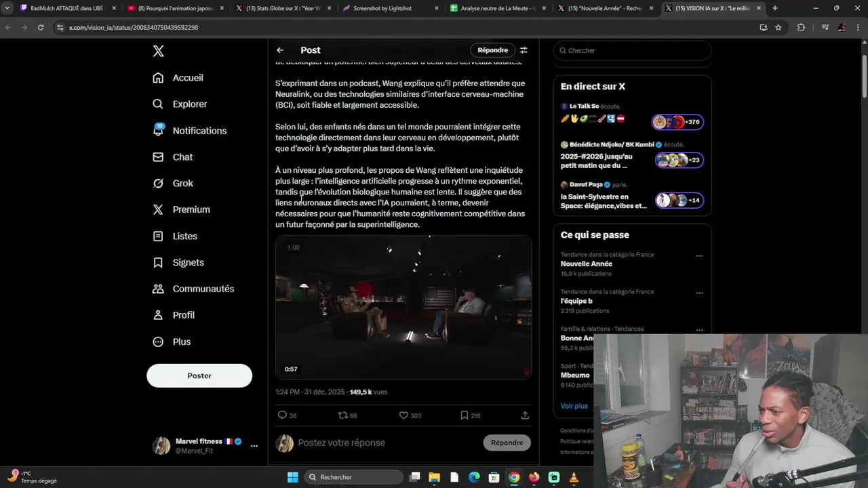Click the taskbar Rechercher search box
Viewport: 868px width, 488px height.
click(x=354, y=477)
